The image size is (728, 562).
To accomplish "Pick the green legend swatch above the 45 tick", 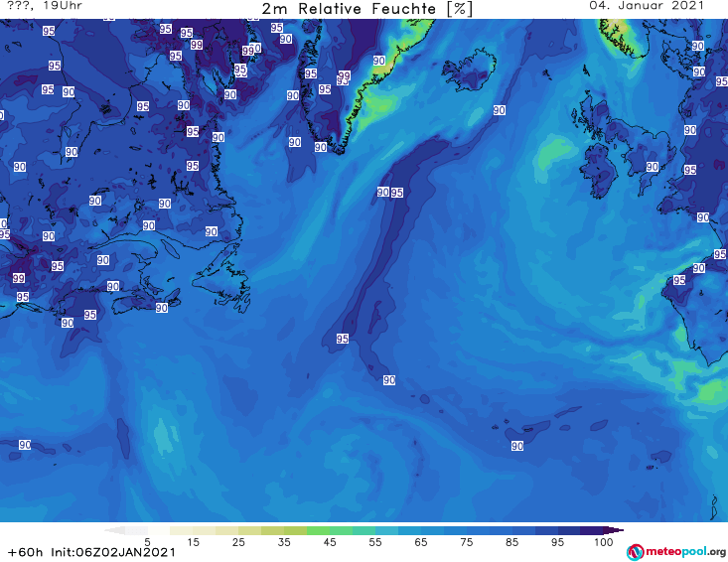I will click(318, 530).
